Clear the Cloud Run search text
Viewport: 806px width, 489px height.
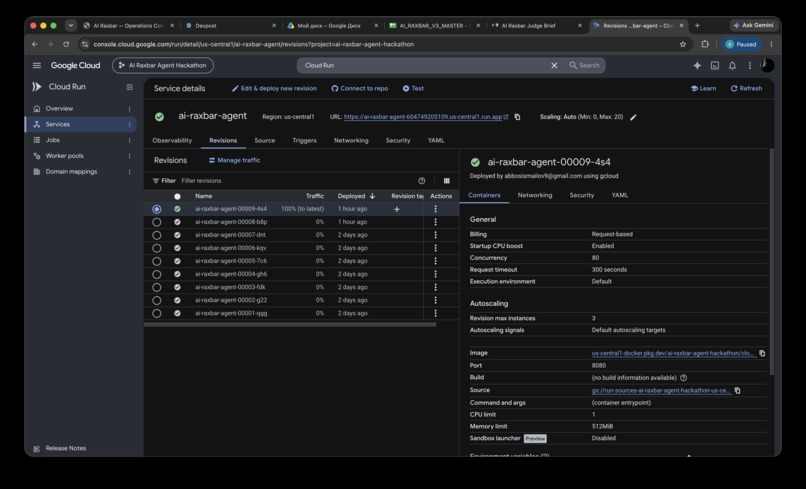pyautogui.click(x=554, y=65)
